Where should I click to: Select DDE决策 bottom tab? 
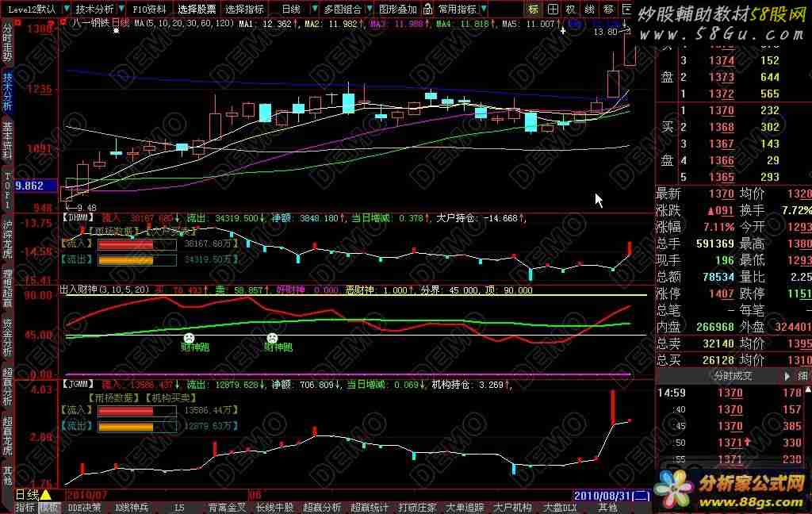click(85, 508)
